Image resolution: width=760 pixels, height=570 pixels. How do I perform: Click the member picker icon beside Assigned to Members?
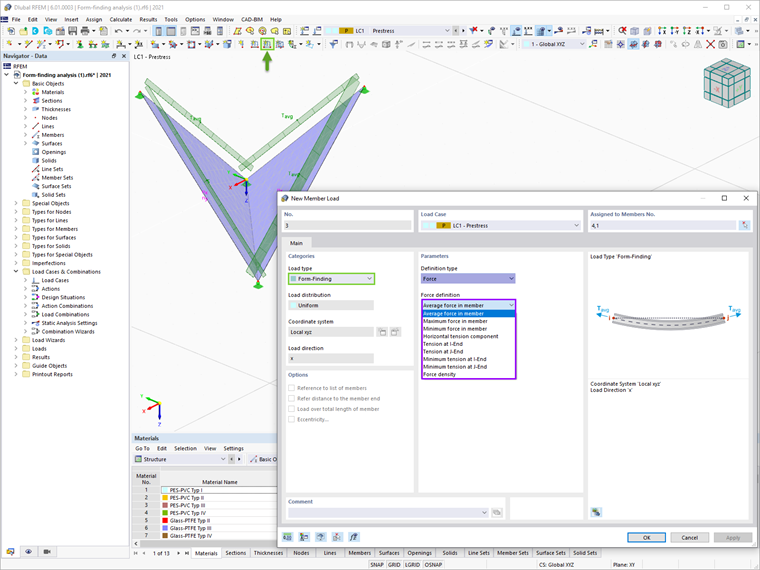[744, 225]
